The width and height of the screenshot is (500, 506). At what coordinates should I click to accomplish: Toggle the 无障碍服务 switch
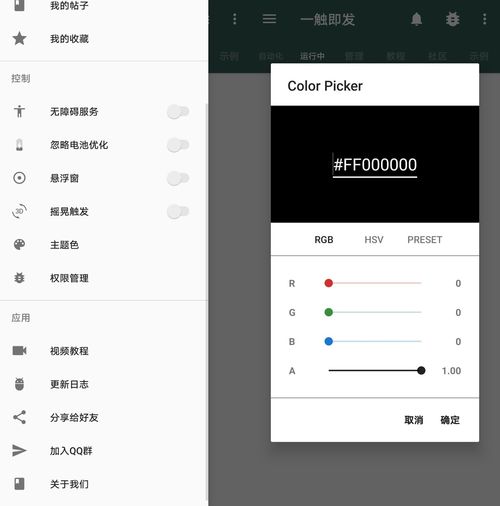coord(178,111)
